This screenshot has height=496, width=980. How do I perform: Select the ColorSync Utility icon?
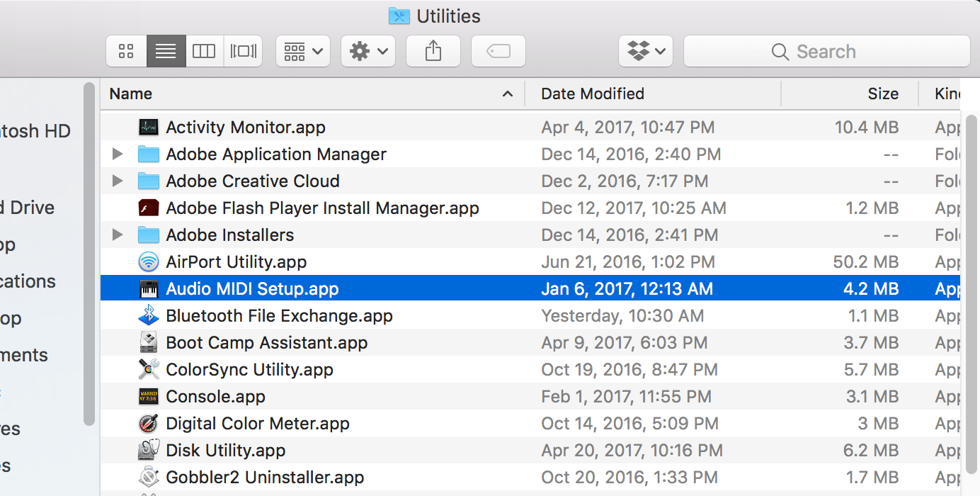point(149,370)
